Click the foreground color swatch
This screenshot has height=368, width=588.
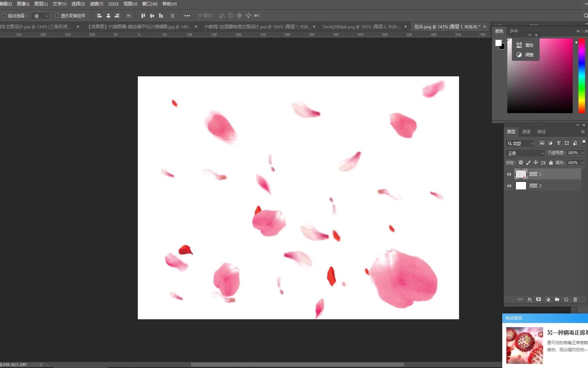click(499, 43)
